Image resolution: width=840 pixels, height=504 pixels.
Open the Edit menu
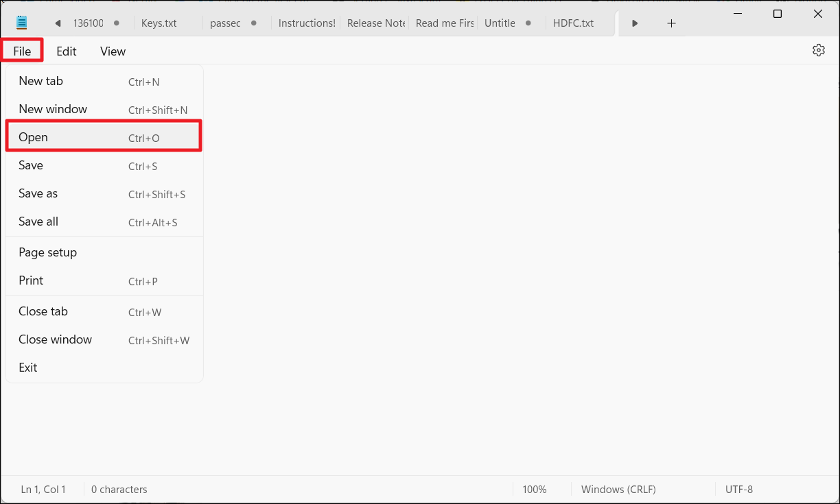tap(67, 51)
